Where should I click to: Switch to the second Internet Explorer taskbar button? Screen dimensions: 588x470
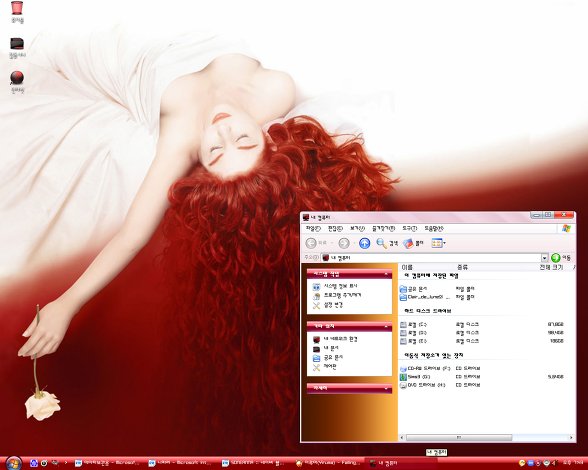tap(181, 463)
